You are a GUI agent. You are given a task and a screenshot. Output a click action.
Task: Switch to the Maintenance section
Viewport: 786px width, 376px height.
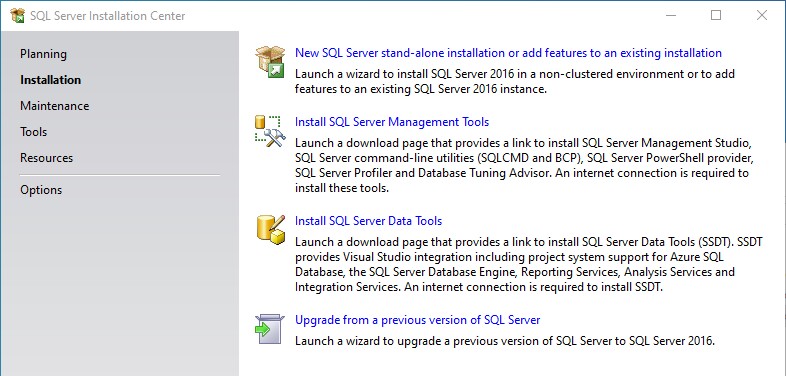55,106
